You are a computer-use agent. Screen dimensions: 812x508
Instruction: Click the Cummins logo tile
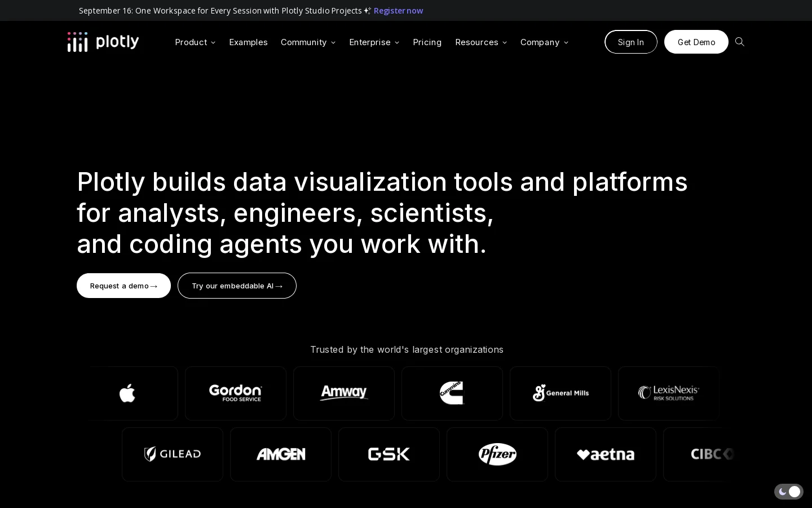pos(452,393)
